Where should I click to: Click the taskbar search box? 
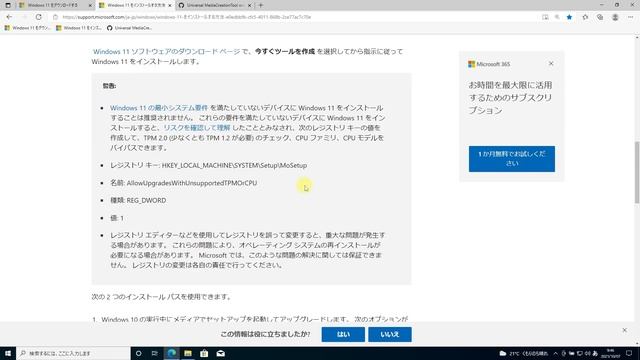click(73, 353)
